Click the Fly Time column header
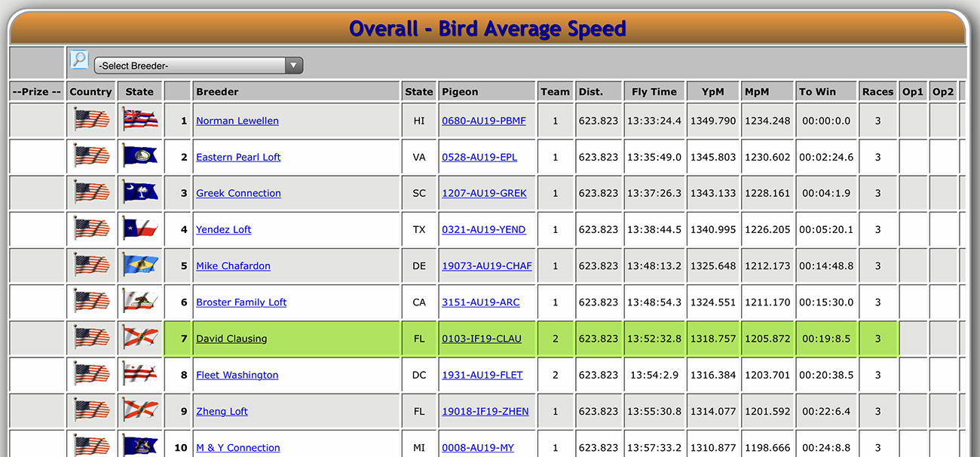Viewport: 980px width, 457px height. click(x=654, y=91)
